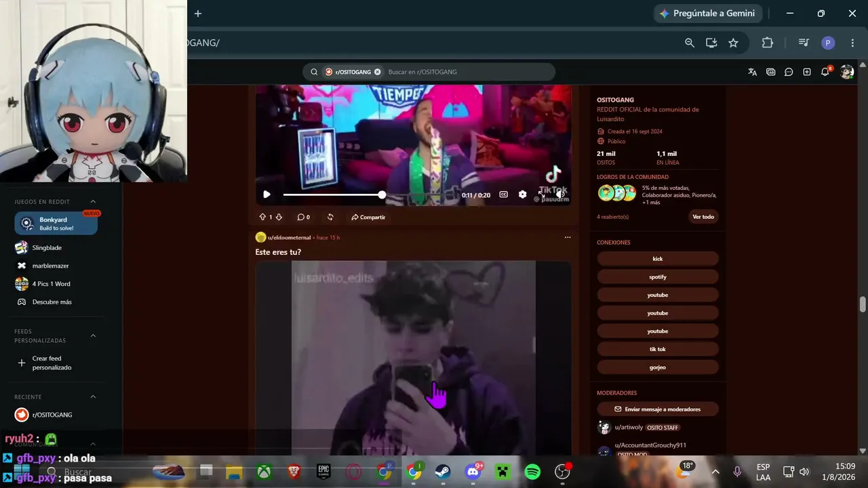
Task: Open the Reddit advertise icon
Action: [x=770, y=72]
